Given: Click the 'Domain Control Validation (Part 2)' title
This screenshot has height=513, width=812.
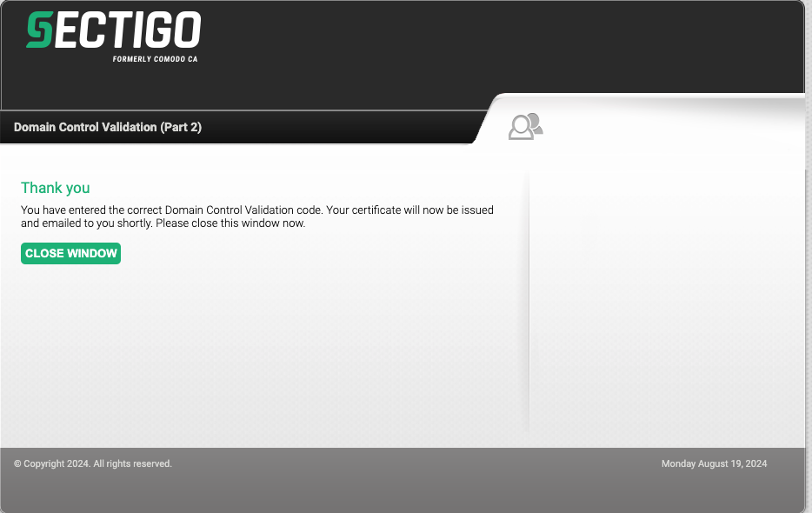Looking at the screenshot, I should [x=108, y=127].
